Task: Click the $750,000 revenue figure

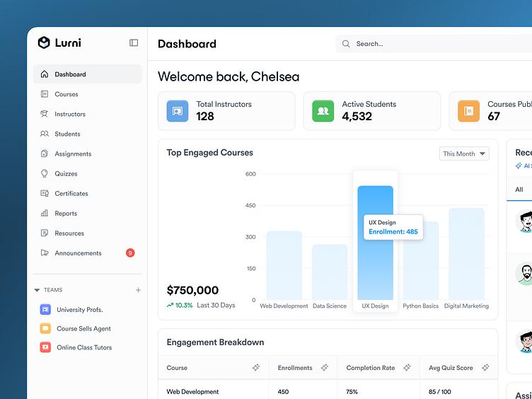Action: pos(192,290)
